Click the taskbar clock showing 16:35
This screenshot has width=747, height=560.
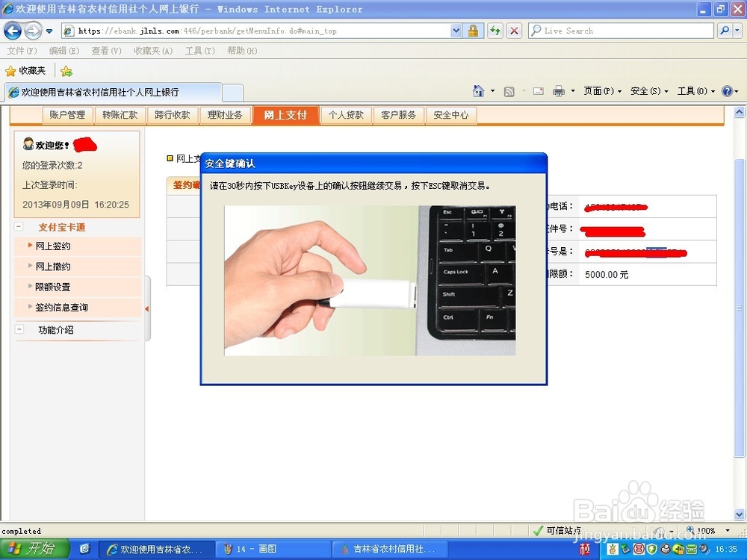point(726,549)
